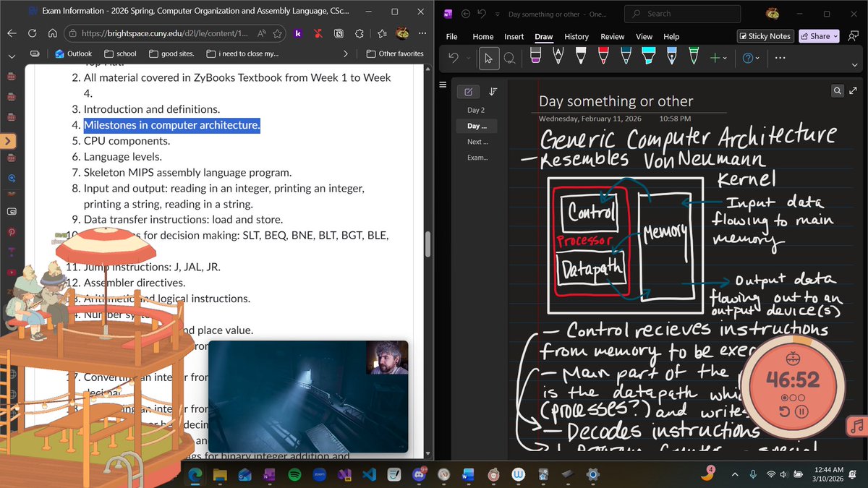
Task: Toggle Read aloud in Edge address bar
Action: 260,33
